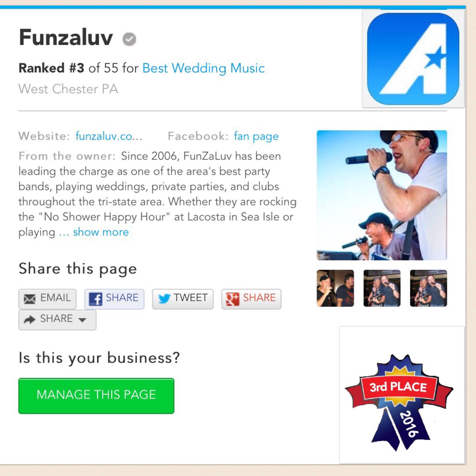Click the TWEET button text
This screenshot has width=476, height=476.
pos(191,298)
